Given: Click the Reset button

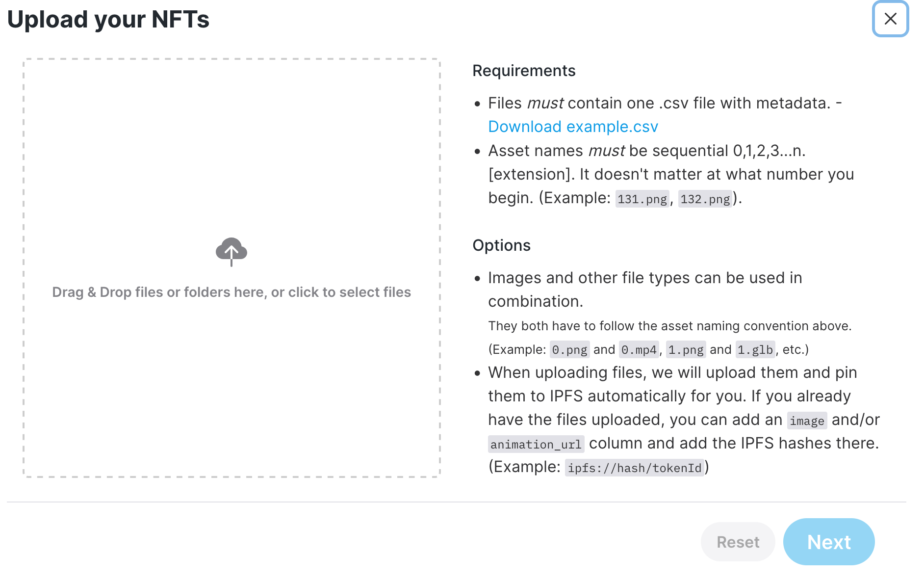Looking at the screenshot, I should click(738, 542).
